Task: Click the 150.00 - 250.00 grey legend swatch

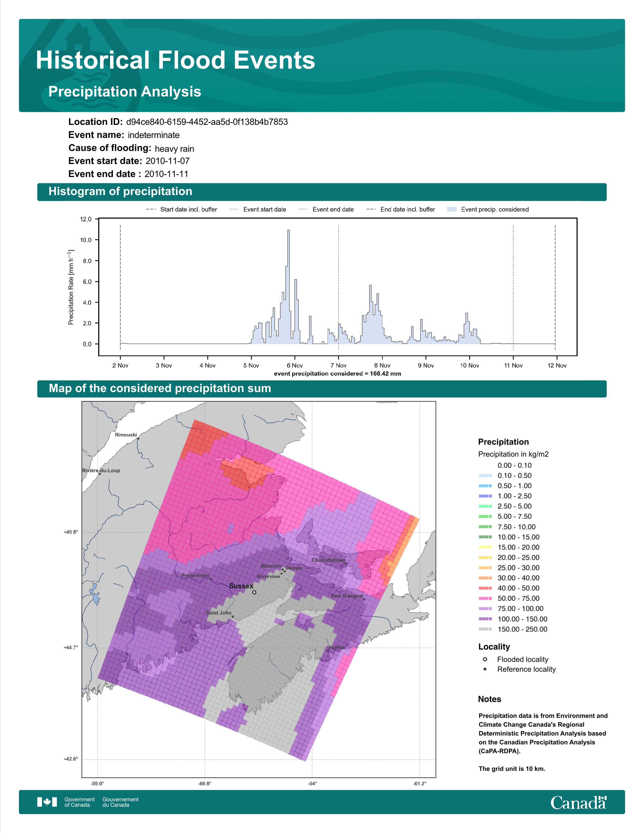Action: coord(485,629)
